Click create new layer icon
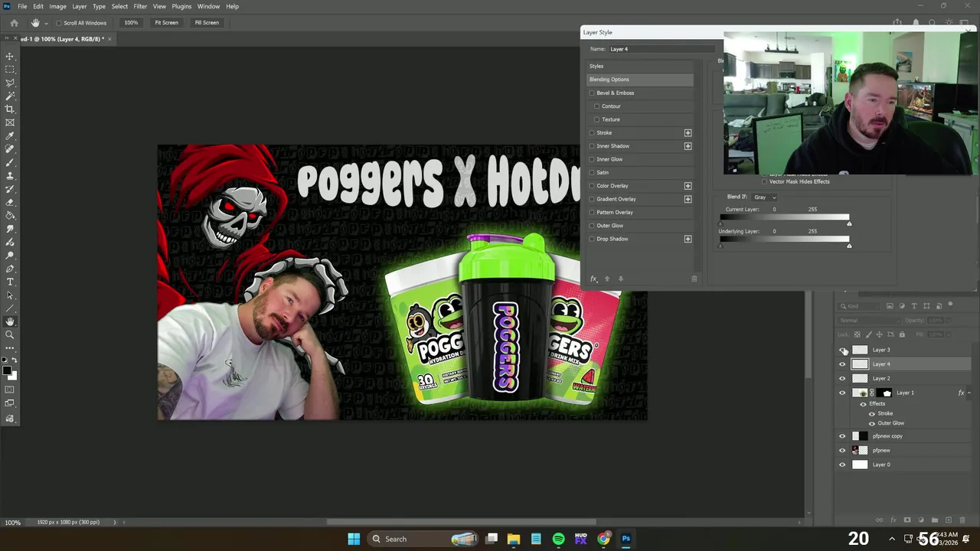The width and height of the screenshot is (980, 551). pos(949,520)
